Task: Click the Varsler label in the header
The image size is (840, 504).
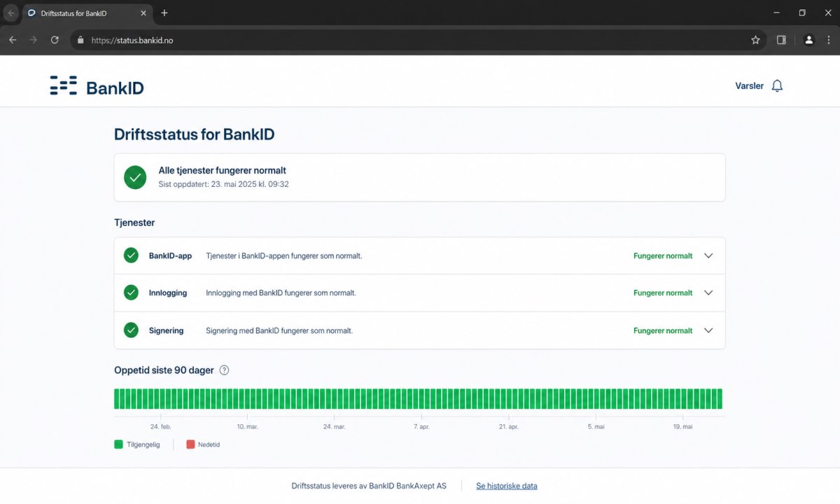Action: (749, 86)
